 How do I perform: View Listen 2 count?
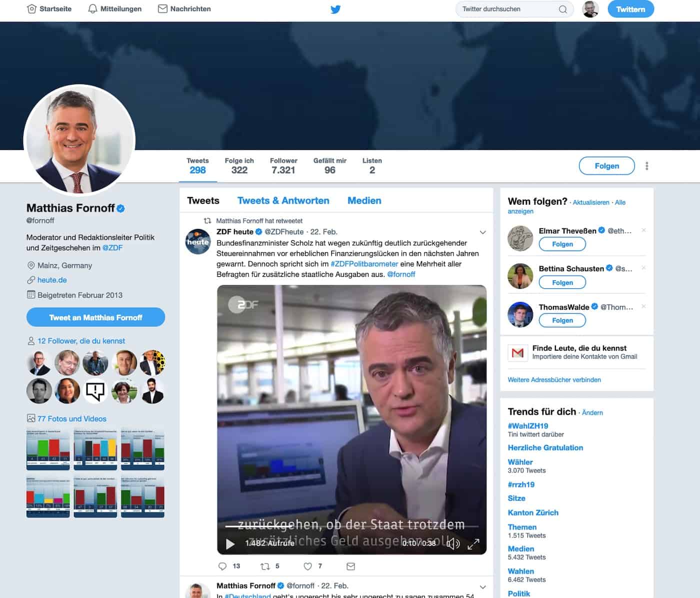(x=372, y=166)
